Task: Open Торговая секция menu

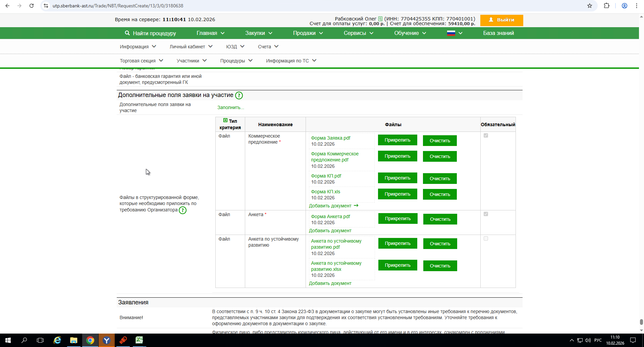Action: point(142,61)
